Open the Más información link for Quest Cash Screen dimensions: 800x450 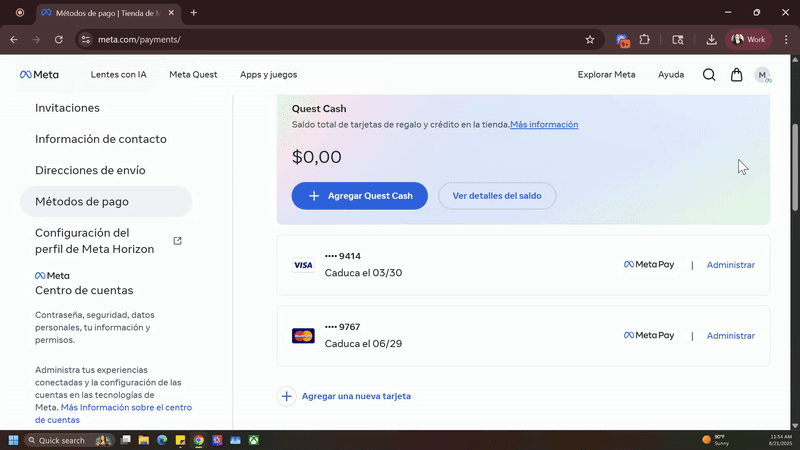coord(544,125)
